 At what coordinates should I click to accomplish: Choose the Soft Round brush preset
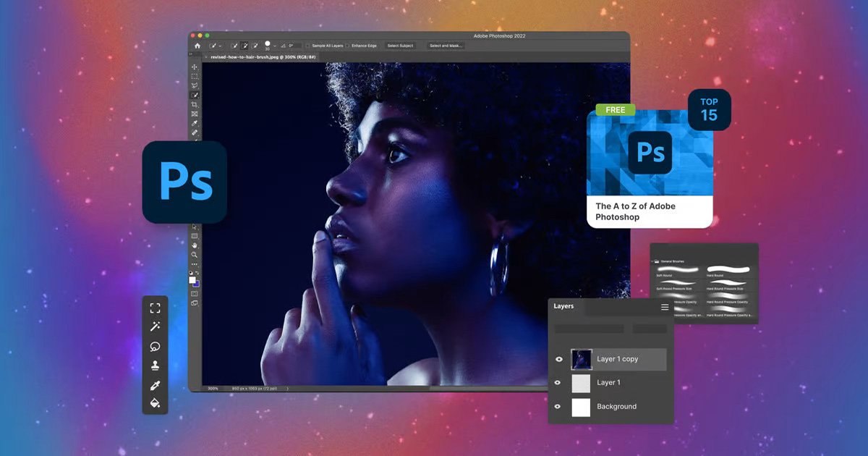(x=678, y=271)
